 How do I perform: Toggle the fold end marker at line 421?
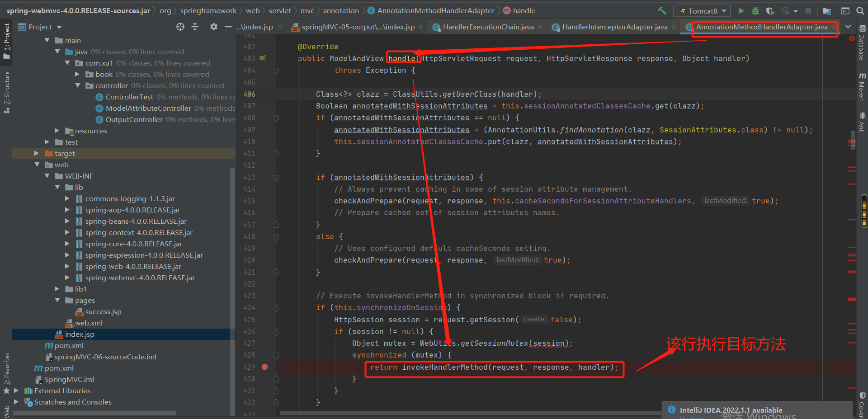[x=276, y=272]
